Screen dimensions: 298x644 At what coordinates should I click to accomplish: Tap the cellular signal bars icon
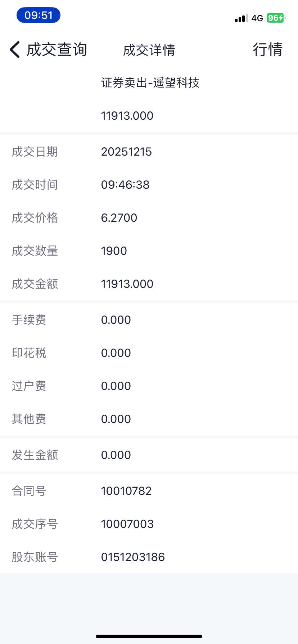pyautogui.click(x=241, y=18)
